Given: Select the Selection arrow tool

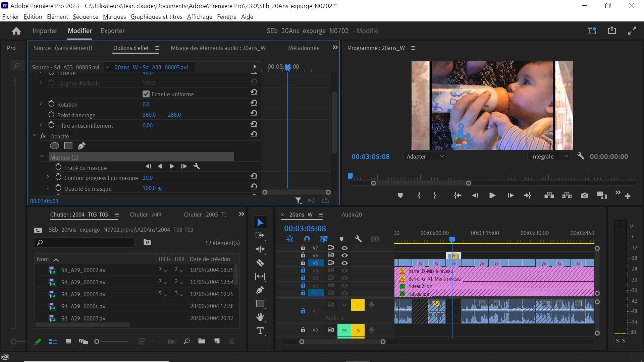Looking at the screenshot, I should click(x=260, y=222).
